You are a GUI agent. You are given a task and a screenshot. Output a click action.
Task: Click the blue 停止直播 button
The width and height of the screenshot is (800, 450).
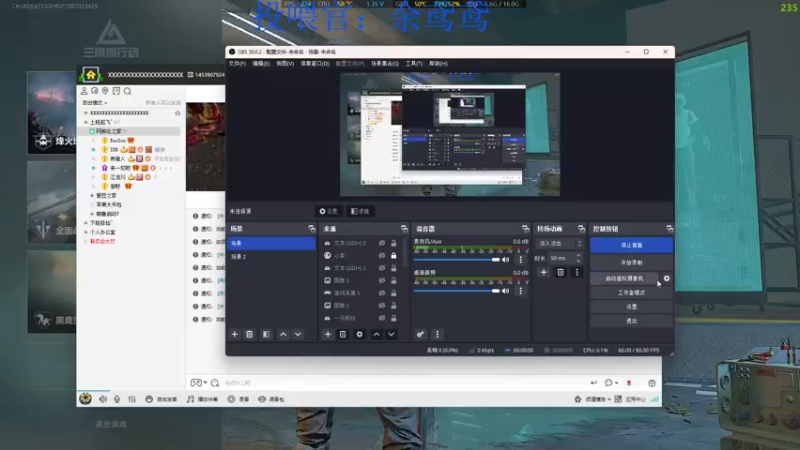point(632,245)
